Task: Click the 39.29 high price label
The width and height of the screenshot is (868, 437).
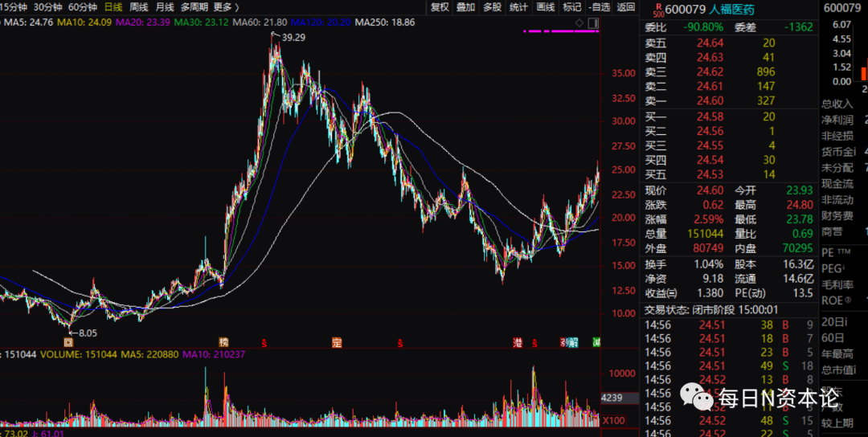Action: pyautogui.click(x=293, y=38)
